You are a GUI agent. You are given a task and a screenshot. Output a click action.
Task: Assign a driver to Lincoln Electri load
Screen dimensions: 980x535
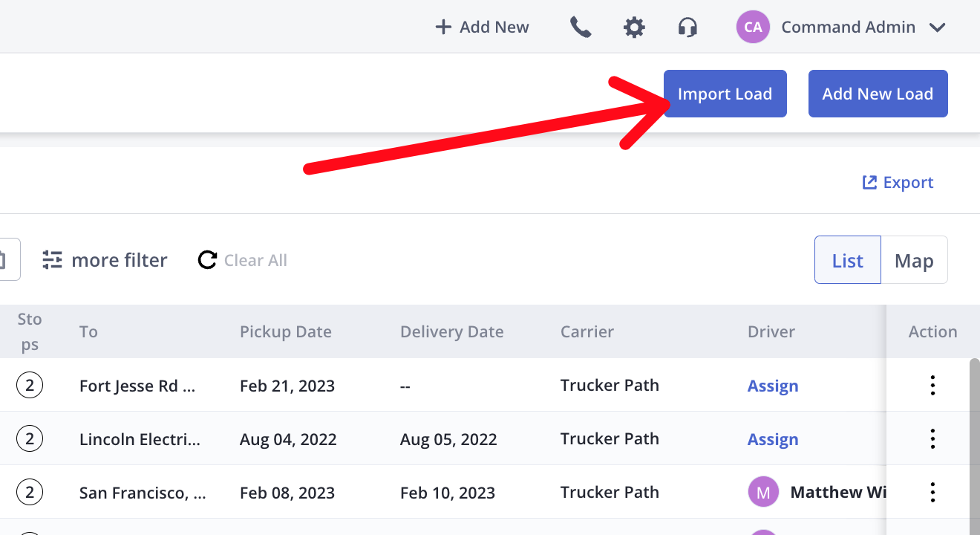point(773,439)
